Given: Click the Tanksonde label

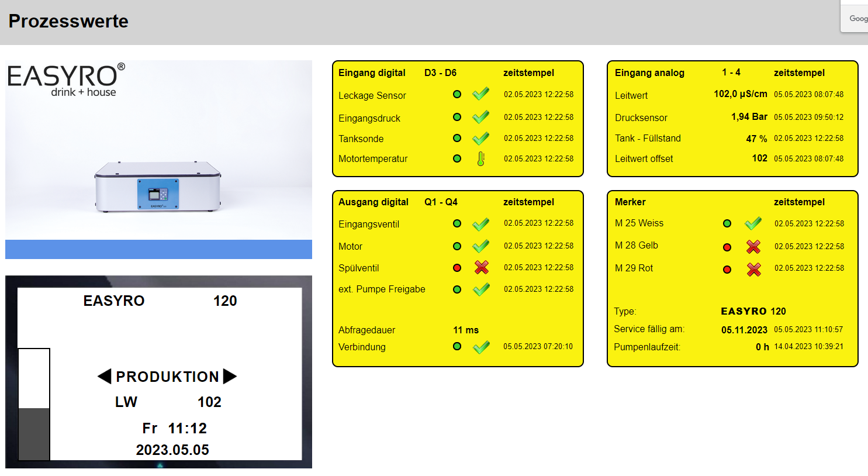Looking at the screenshot, I should click(361, 139).
